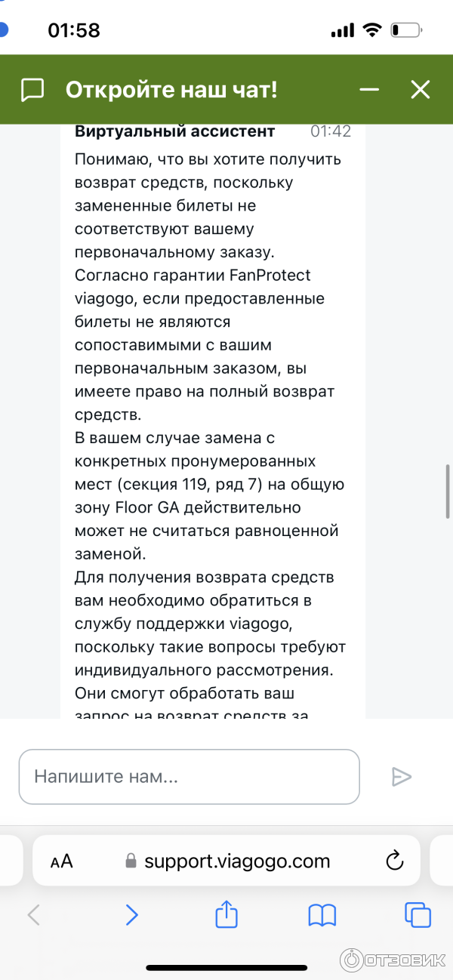453x980 pixels.
Task: Tap the page reload icon in address bar
Action: point(392,860)
